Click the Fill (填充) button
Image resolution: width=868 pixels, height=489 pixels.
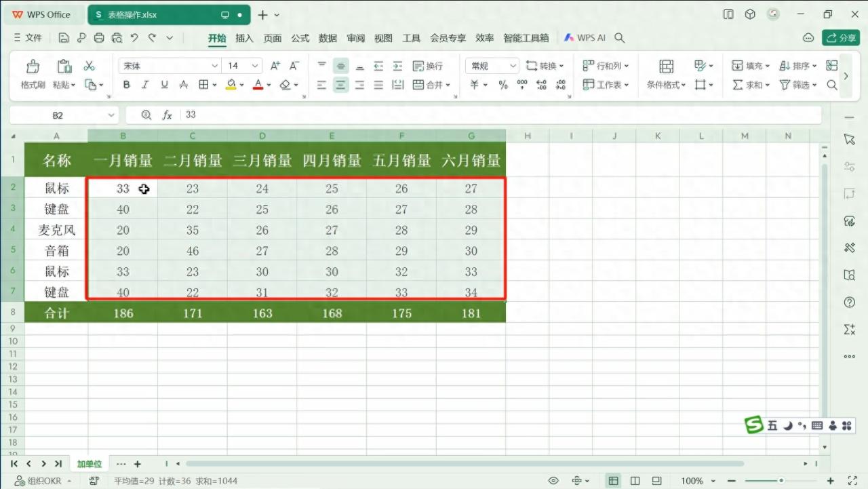click(x=751, y=66)
